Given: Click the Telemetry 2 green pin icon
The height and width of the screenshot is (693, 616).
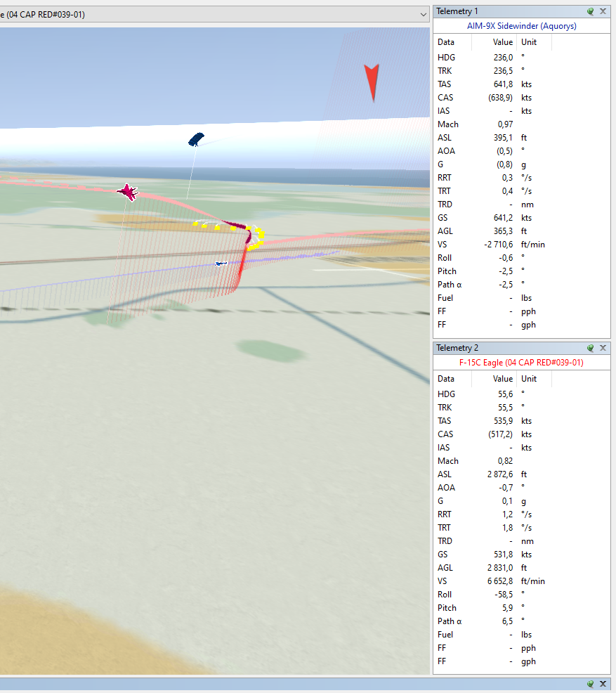Looking at the screenshot, I should 591,349.
